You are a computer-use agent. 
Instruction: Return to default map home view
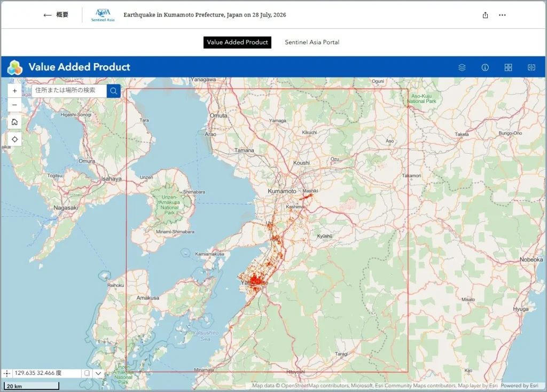(x=14, y=122)
